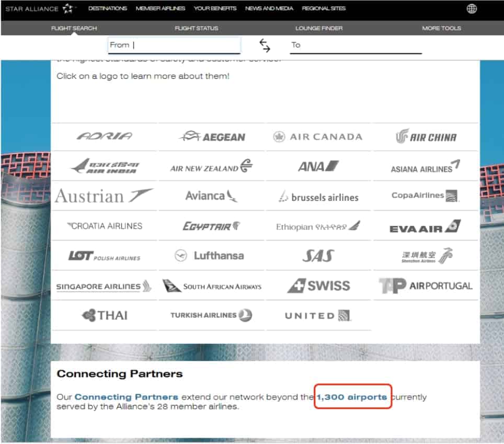Click the 'Click on a logo to learn more' text
Screen dimensions: 504x444
coord(143,76)
